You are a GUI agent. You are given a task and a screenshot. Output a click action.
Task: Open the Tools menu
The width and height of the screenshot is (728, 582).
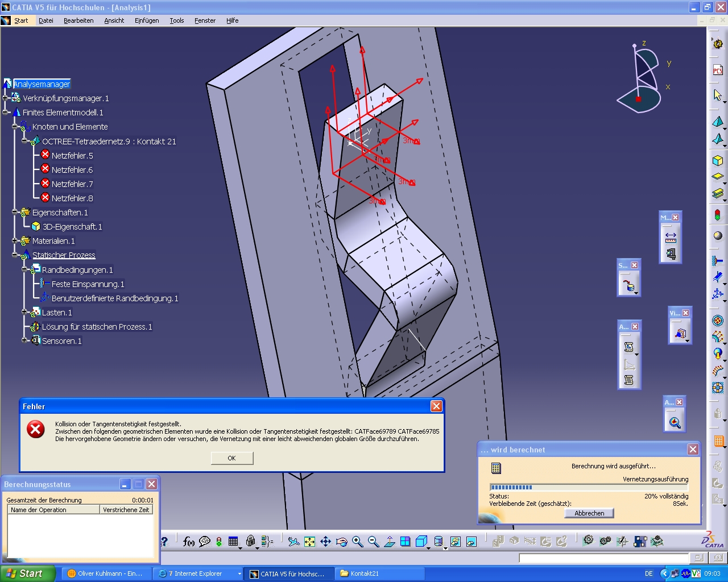pos(177,20)
